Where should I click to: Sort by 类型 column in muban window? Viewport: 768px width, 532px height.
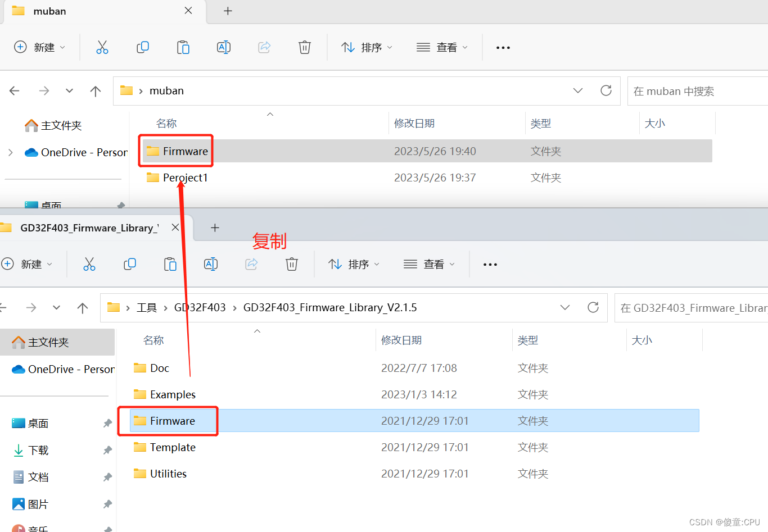541,123
